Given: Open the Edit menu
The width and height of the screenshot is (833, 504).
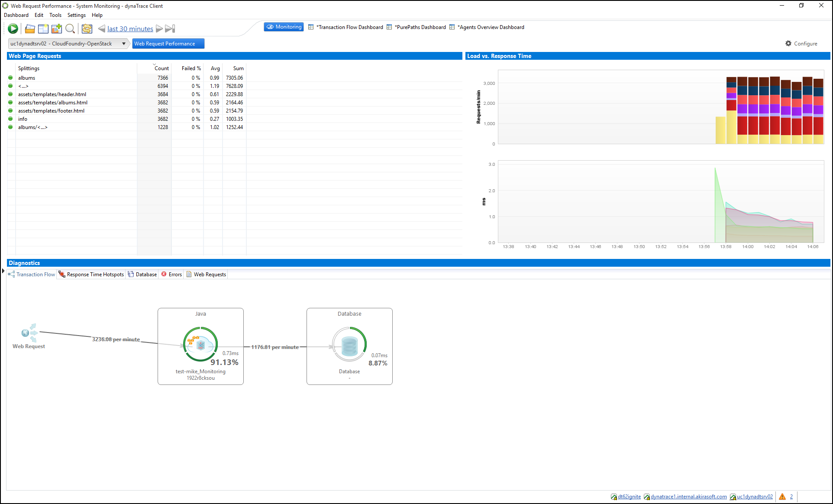Looking at the screenshot, I should pos(39,15).
